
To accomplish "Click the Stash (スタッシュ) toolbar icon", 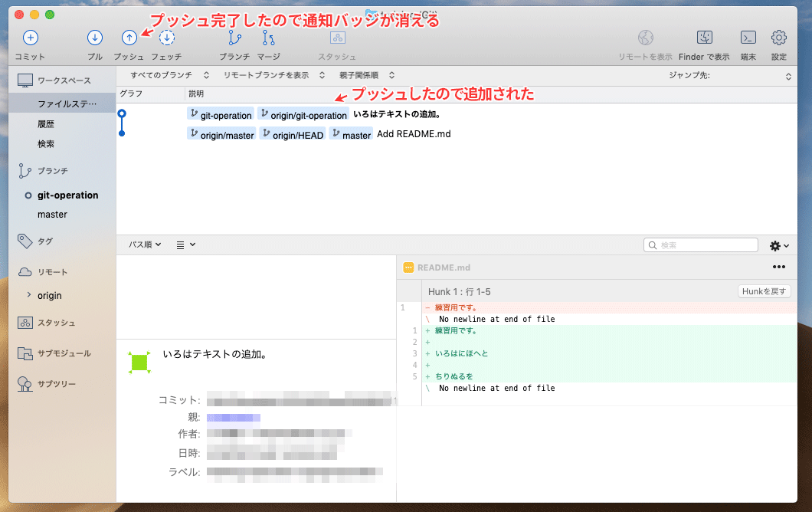I will [x=338, y=38].
